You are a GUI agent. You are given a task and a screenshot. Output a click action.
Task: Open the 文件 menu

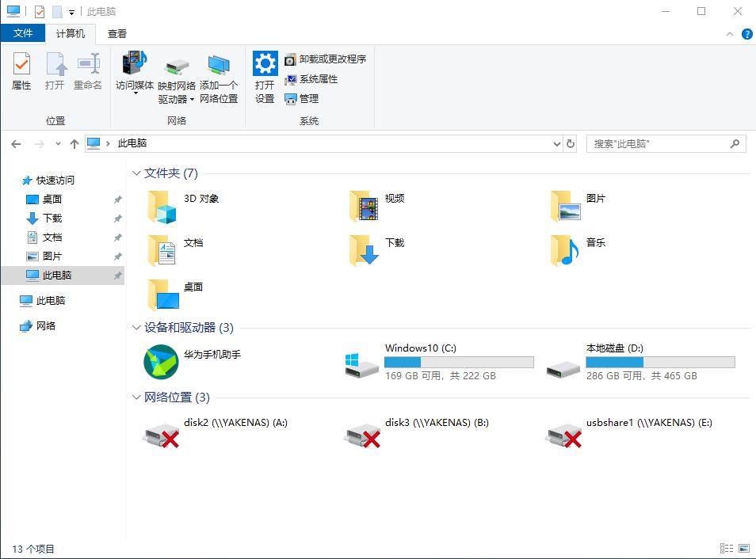pos(23,33)
